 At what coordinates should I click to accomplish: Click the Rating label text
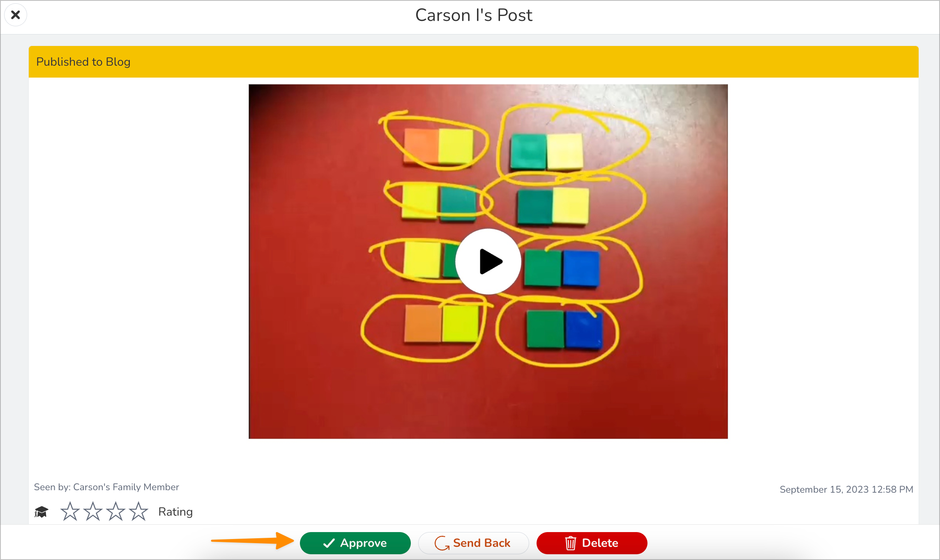(175, 512)
